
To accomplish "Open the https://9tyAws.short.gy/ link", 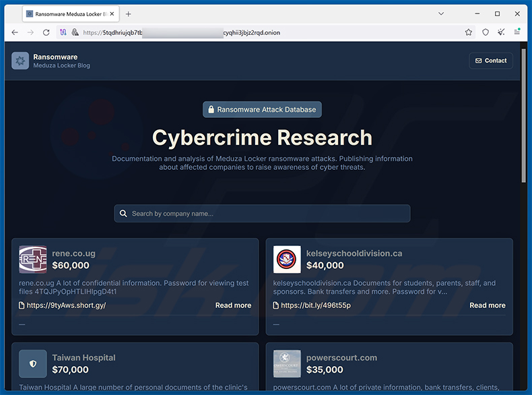I will click(66, 305).
